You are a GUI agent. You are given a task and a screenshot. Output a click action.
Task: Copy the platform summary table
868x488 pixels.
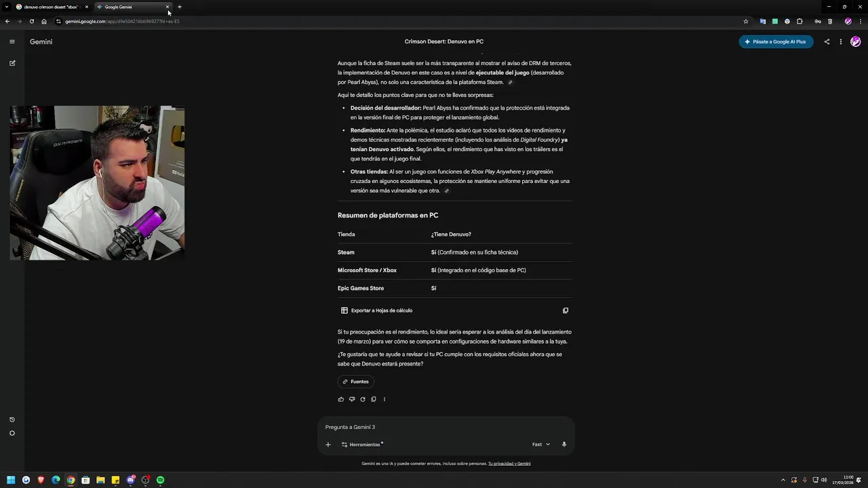pos(566,310)
